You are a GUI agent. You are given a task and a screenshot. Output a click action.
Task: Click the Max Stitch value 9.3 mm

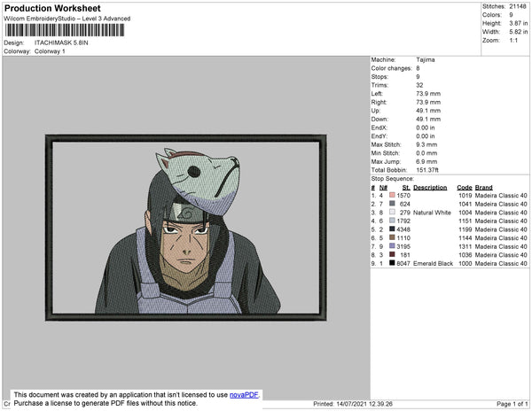tap(426, 144)
